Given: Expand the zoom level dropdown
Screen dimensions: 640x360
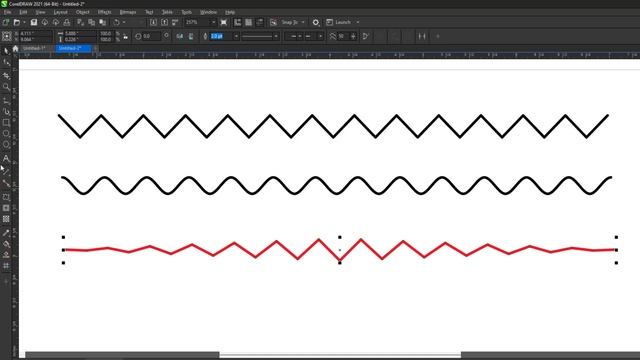Looking at the screenshot, I should tap(213, 22).
